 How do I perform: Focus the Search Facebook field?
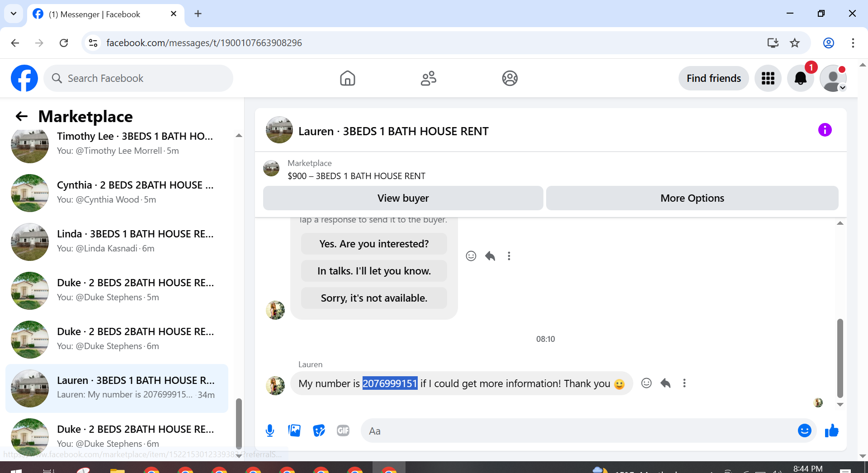[x=138, y=78]
